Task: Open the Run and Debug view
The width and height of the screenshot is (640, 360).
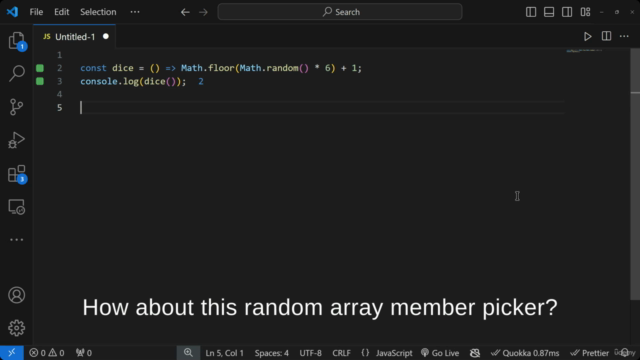Action: [x=16, y=140]
